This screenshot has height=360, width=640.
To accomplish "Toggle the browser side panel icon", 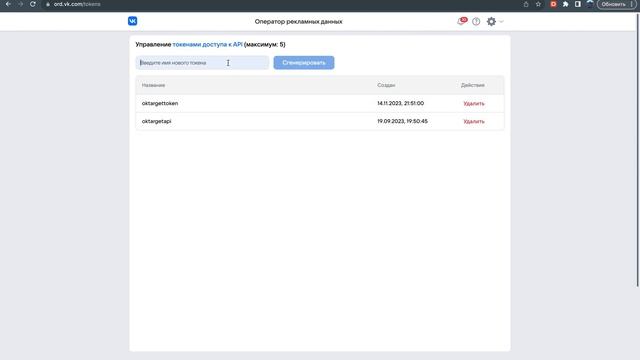I will tap(578, 4).
